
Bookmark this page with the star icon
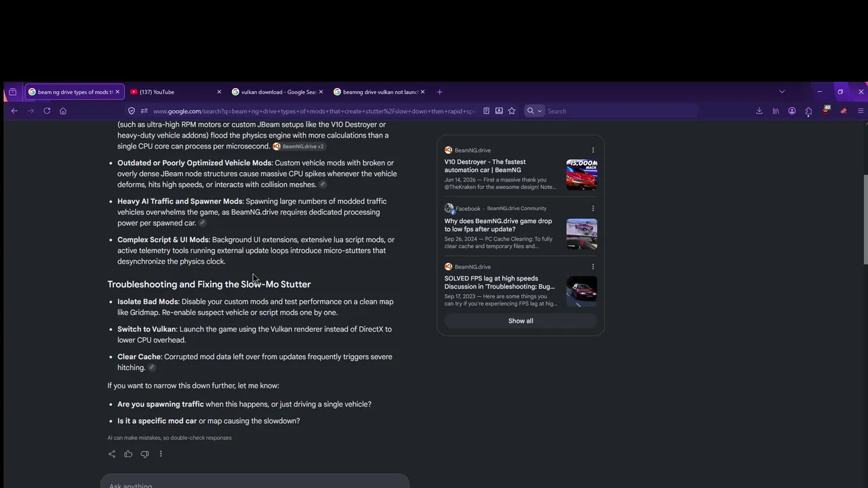tap(512, 111)
